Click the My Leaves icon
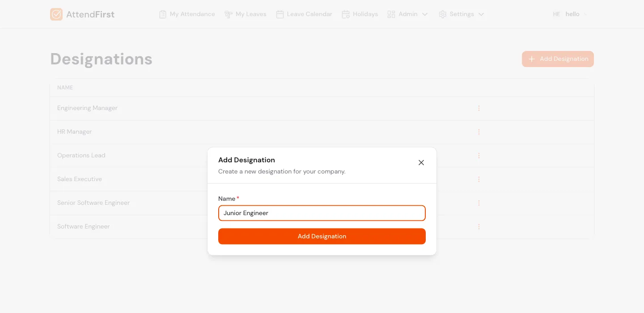 (229, 14)
